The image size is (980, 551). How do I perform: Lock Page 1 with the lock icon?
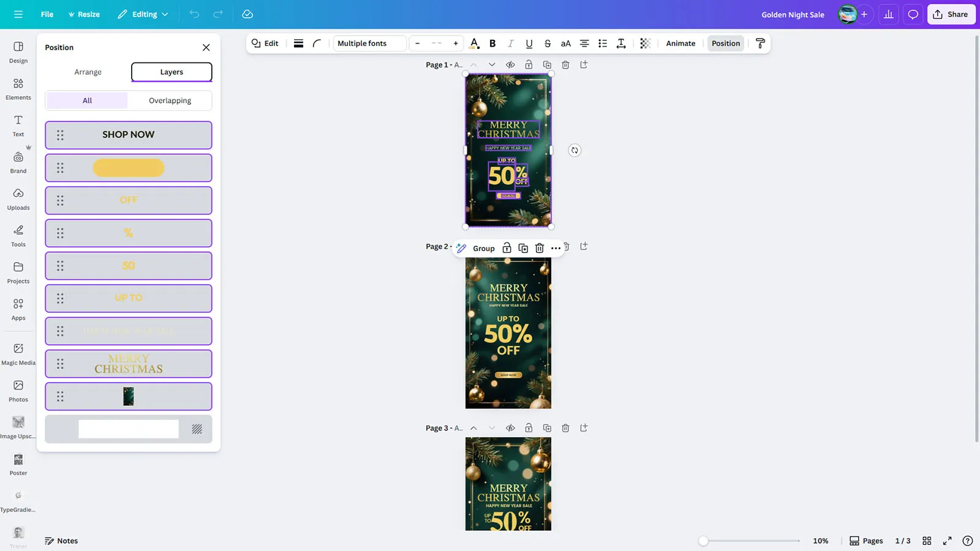[x=529, y=65]
